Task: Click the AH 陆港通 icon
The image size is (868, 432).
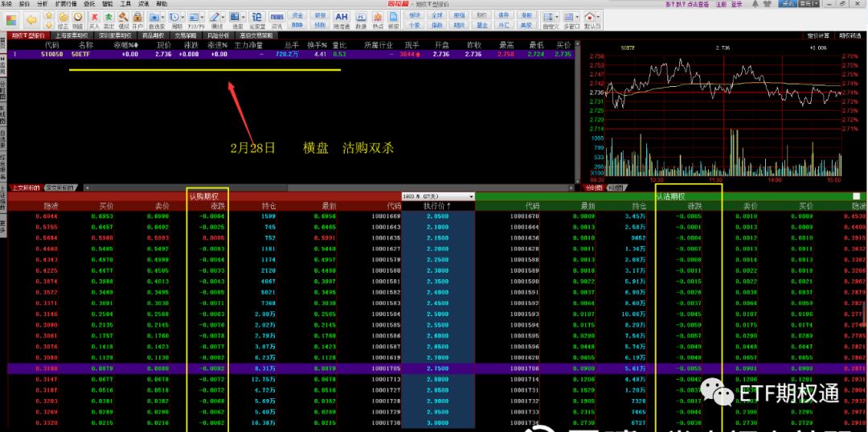Action: tap(341, 19)
